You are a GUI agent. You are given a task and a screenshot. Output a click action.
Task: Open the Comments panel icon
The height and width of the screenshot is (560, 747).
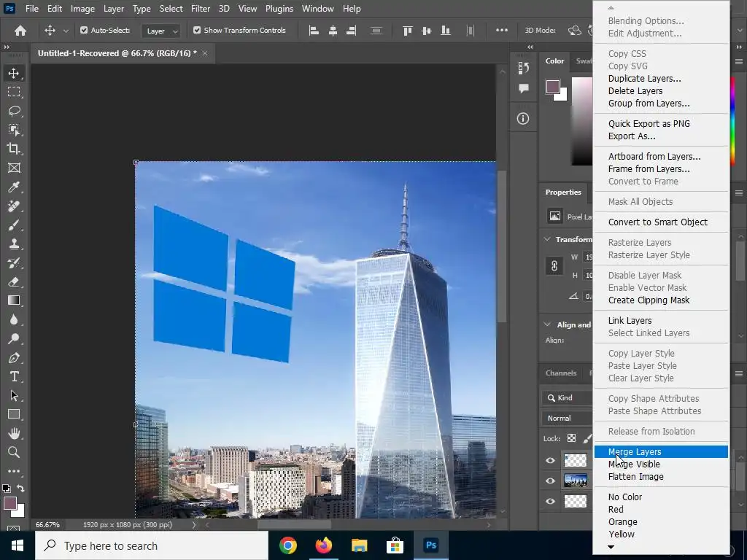point(523,88)
